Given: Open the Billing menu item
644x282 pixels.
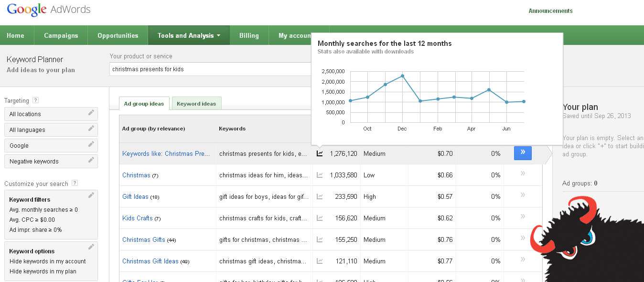Looking at the screenshot, I should click(249, 35).
